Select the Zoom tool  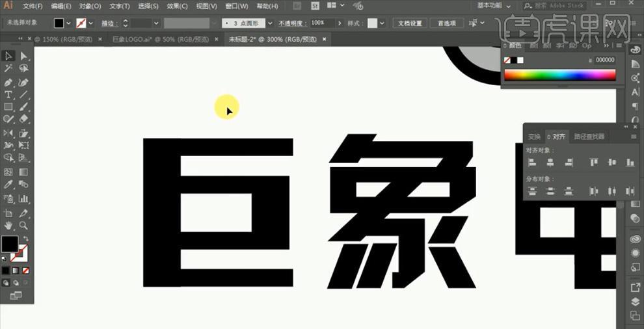tap(24, 226)
